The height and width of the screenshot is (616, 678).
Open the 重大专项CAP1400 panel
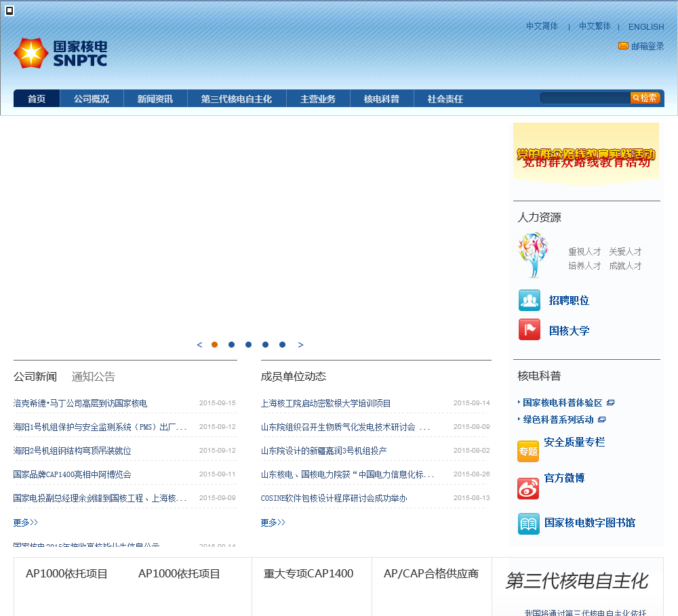point(308,573)
